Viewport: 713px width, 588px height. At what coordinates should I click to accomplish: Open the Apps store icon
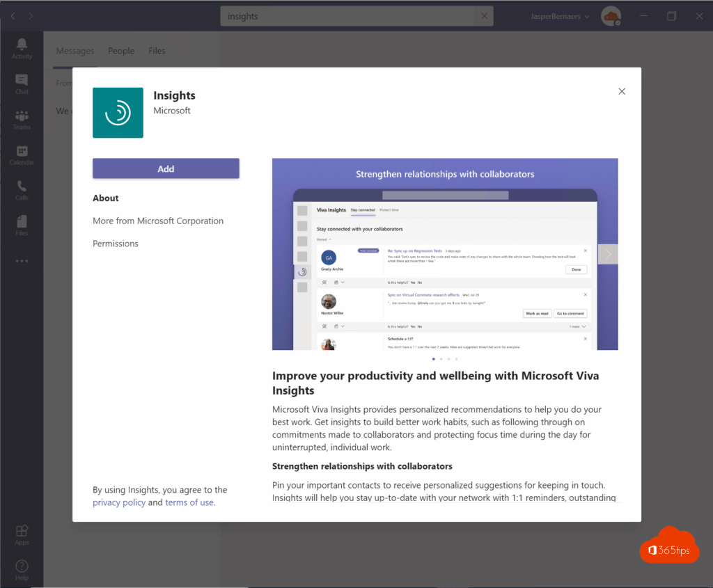(21, 534)
